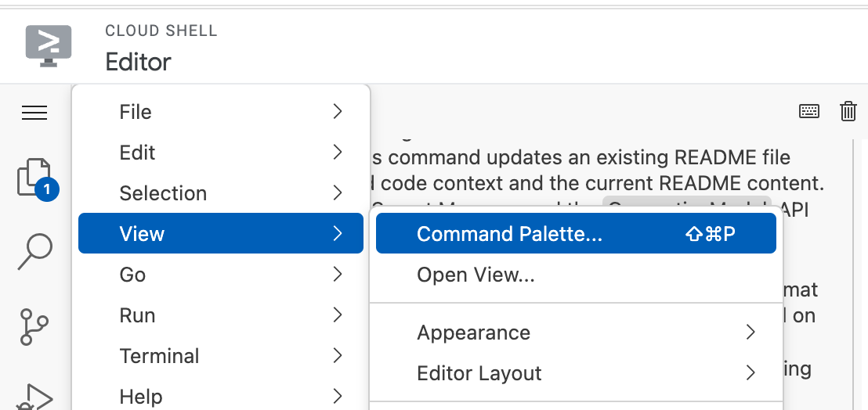Click the trash can delete icon

tap(848, 111)
